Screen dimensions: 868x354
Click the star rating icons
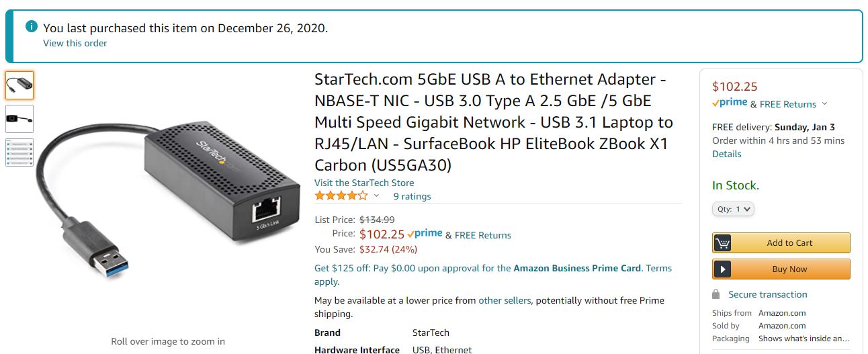pyautogui.click(x=341, y=196)
